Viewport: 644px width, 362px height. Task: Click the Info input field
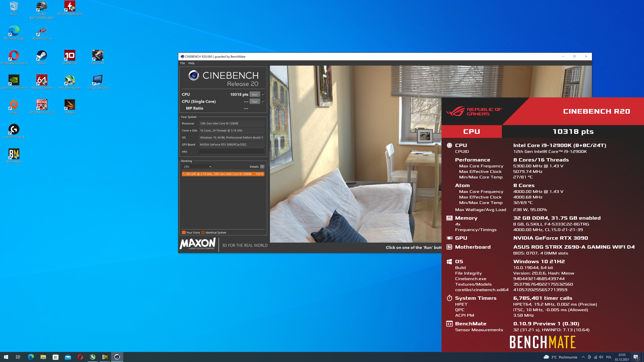click(232, 152)
